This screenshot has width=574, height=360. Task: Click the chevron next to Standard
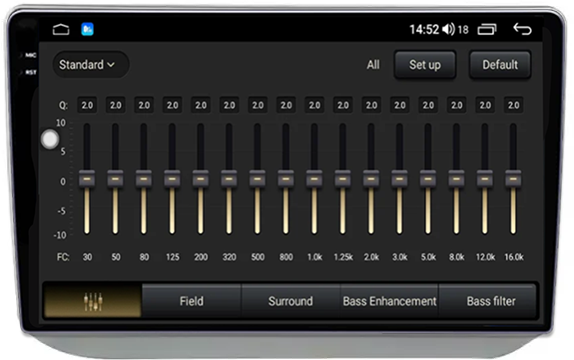click(x=111, y=65)
